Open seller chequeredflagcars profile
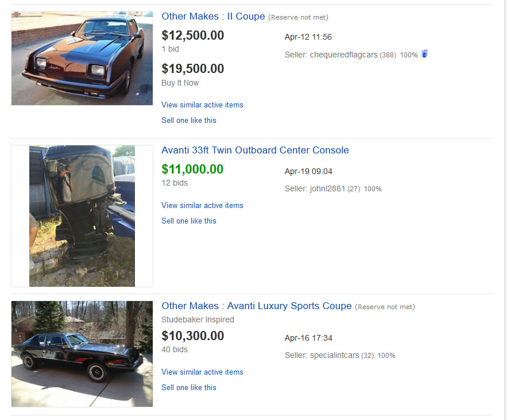507x420 pixels. (x=343, y=55)
